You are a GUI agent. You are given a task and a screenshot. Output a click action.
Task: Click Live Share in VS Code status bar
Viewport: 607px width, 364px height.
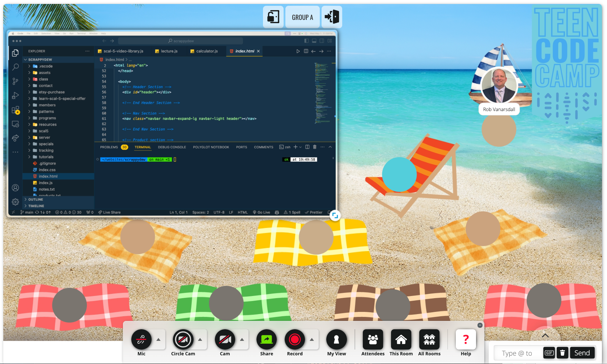point(109,212)
